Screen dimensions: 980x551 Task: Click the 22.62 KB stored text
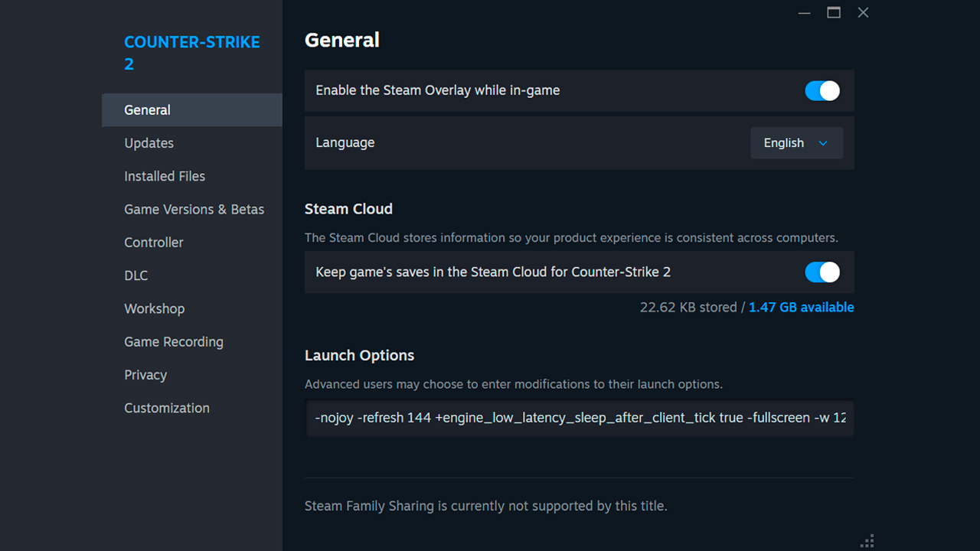coord(688,307)
